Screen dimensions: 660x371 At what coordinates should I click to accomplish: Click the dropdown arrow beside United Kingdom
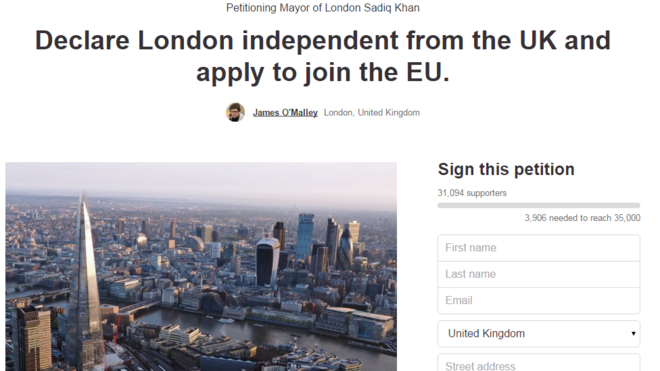pos(633,334)
